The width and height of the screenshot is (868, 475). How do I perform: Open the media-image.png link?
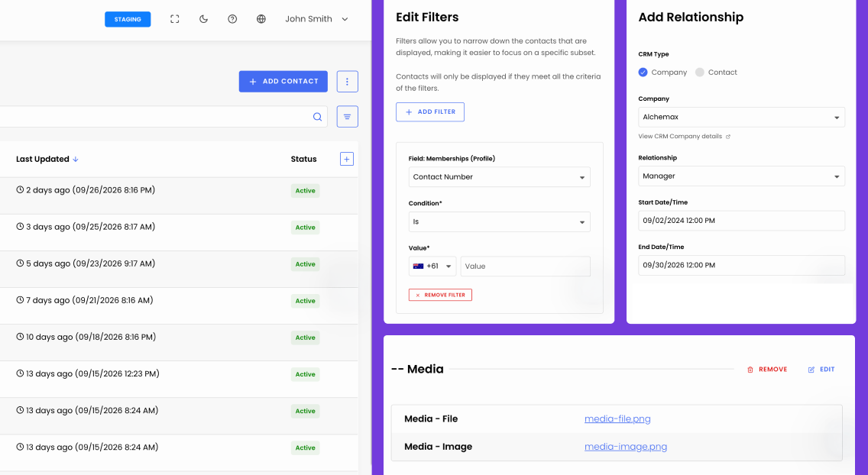(x=626, y=446)
